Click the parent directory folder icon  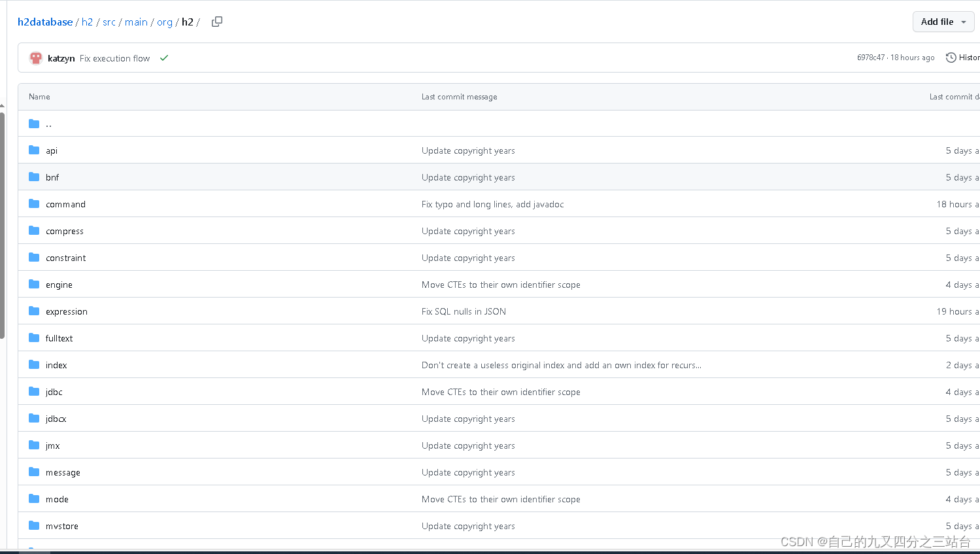[x=34, y=124]
